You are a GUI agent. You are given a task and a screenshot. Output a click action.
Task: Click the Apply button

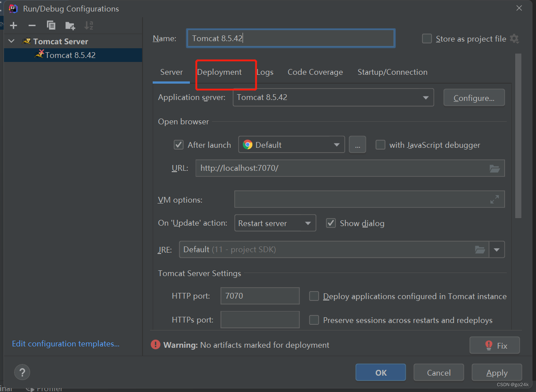[x=497, y=373]
